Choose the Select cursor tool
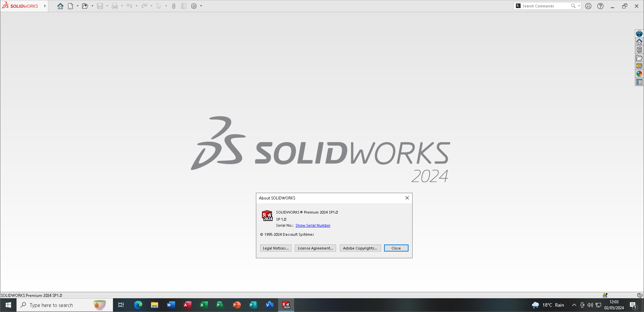The height and width of the screenshot is (312, 644). point(159,6)
